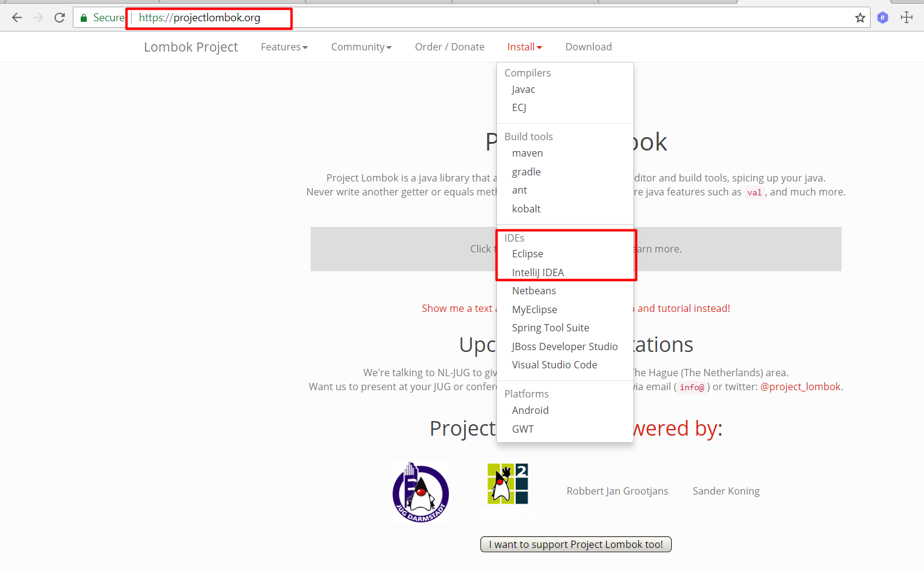This screenshot has height=571, width=924.
Task: Click the majug.de Duke logo
Action: pyautogui.click(x=508, y=484)
